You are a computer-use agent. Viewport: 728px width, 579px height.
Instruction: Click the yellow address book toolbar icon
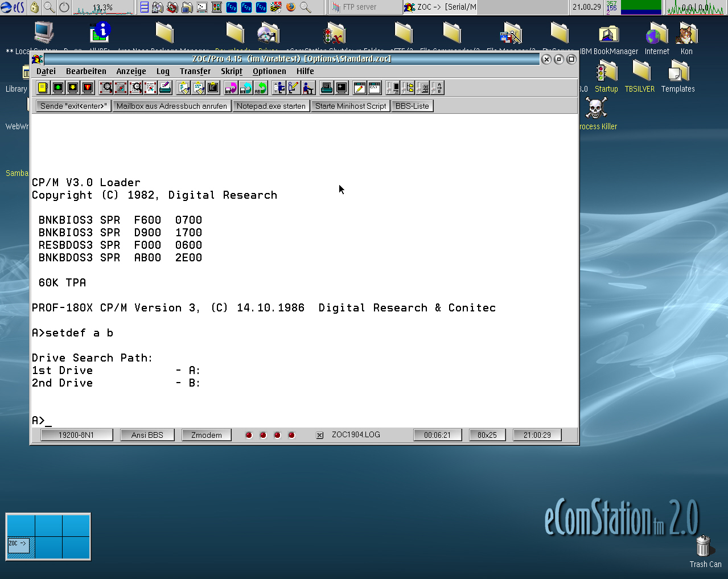pos(43,88)
